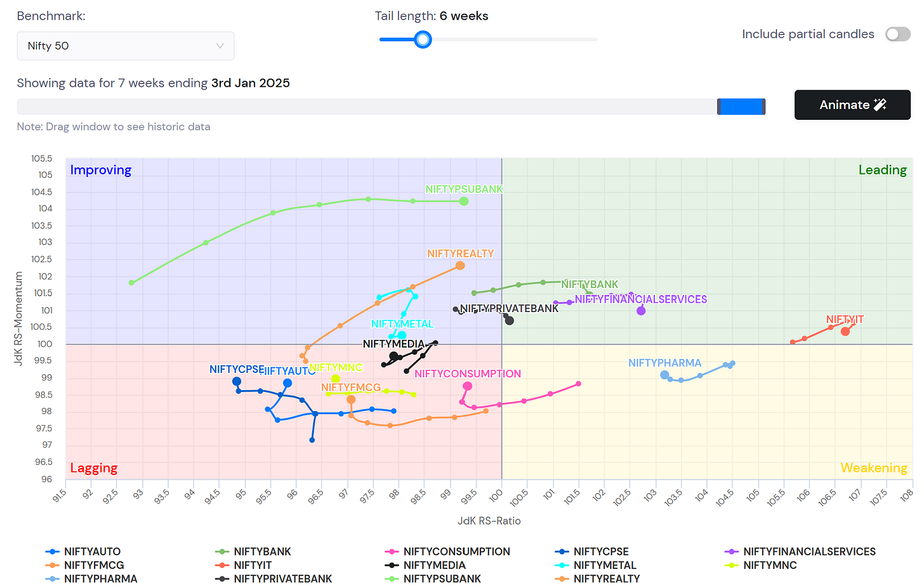
Task: Click the NIFTYFMCG head data point
Action: (351, 400)
